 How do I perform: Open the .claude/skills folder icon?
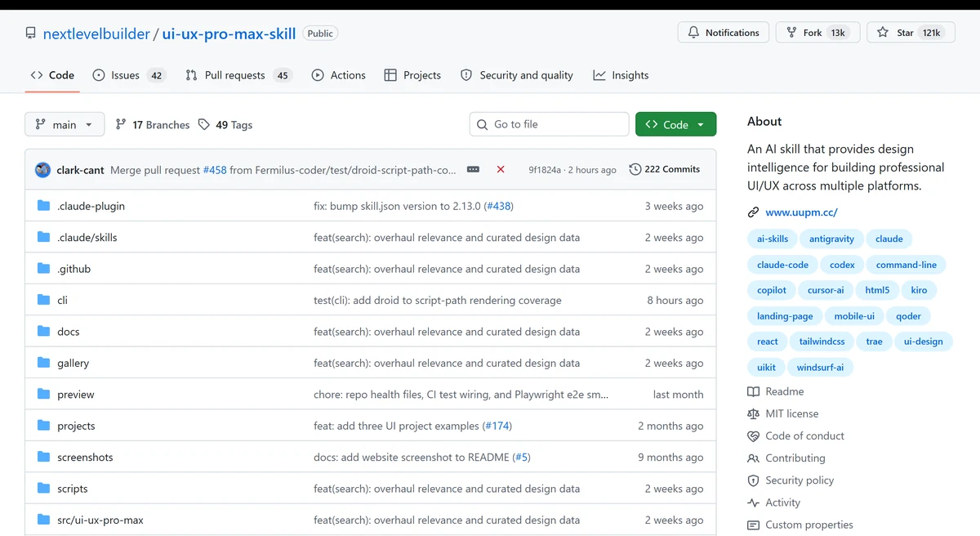(x=44, y=237)
